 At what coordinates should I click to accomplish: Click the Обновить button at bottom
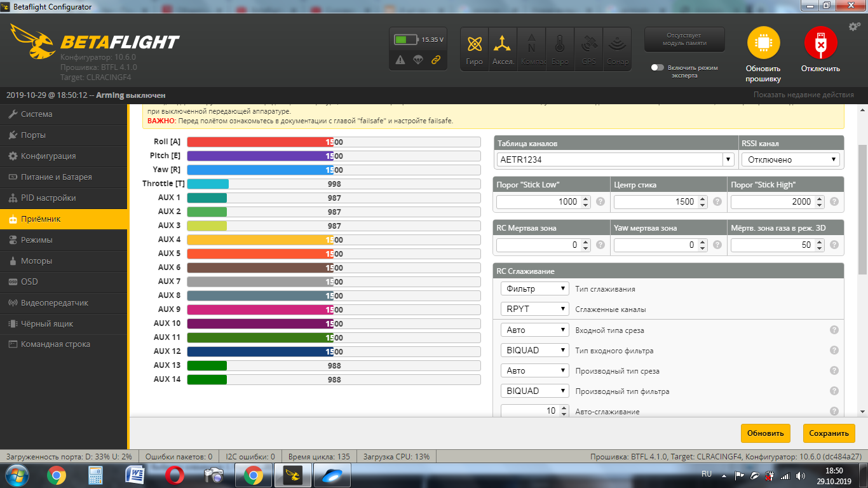click(x=765, y=433)
